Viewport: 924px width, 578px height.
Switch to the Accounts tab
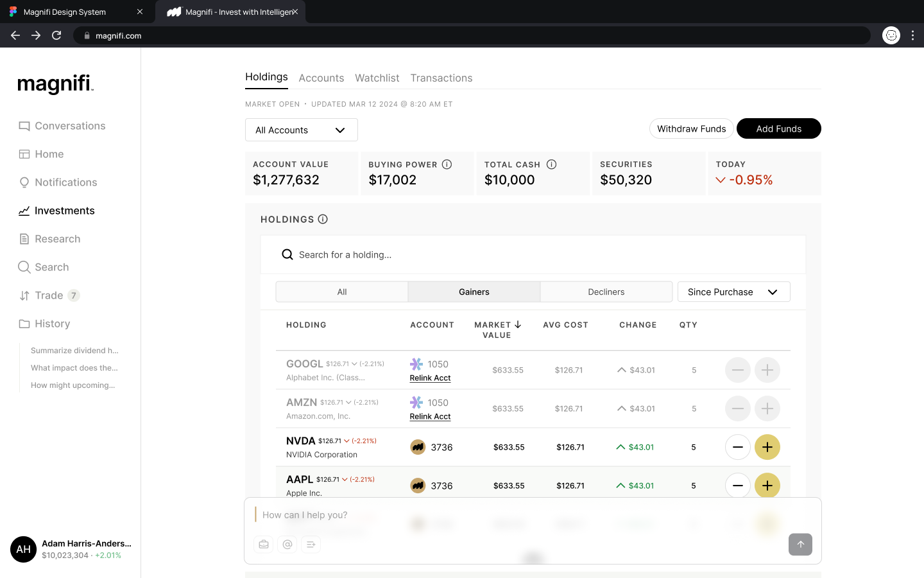coord(321,78)
